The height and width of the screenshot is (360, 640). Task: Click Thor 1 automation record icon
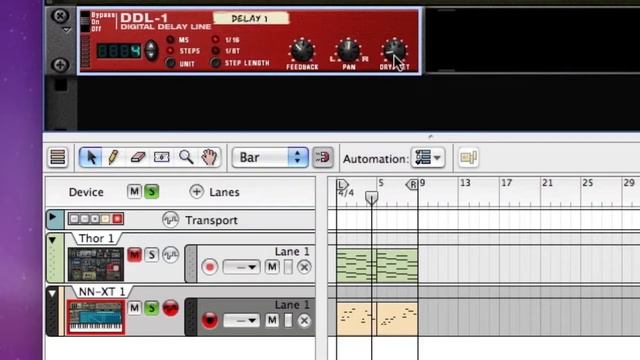coord(171,255)
